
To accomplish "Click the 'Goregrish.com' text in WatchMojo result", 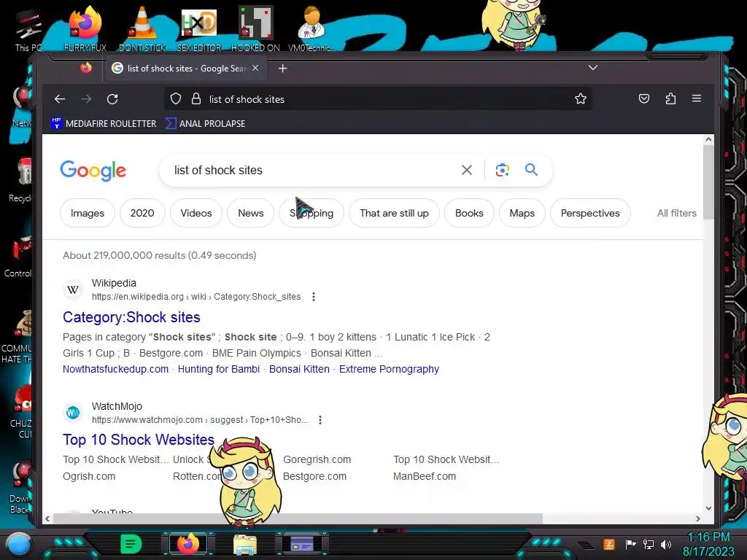I will coord(317,459).
